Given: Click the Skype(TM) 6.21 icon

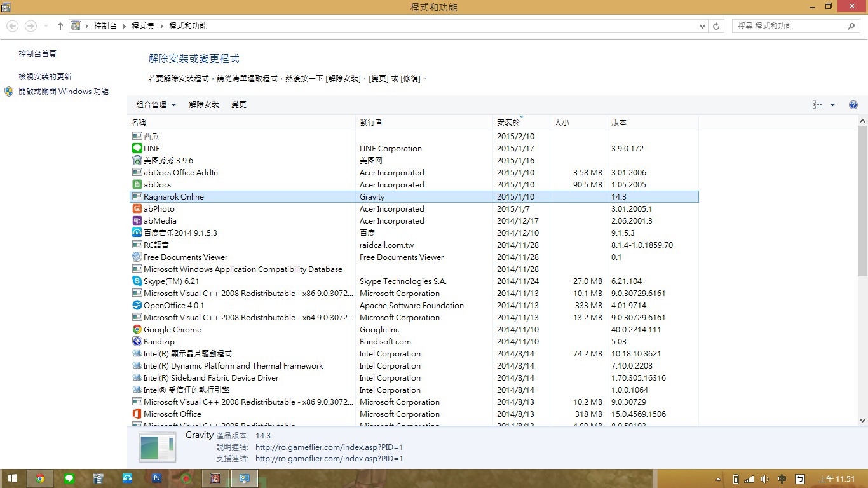Looking at the screenshot, I should 137,281.
